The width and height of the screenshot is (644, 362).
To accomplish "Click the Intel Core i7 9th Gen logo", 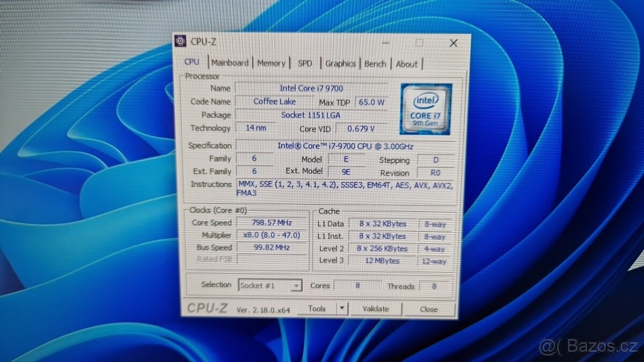I will [426, 109].
